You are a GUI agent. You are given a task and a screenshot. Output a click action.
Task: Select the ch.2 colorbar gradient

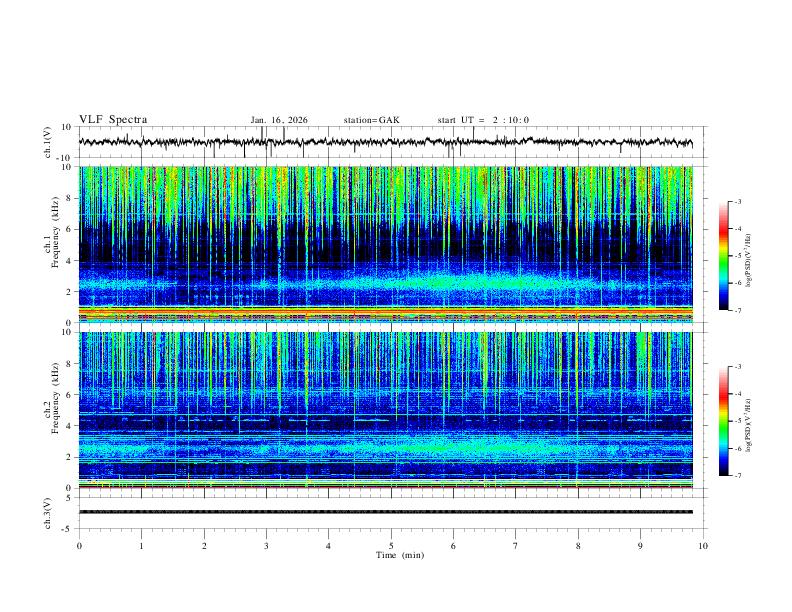click(724, 421)
